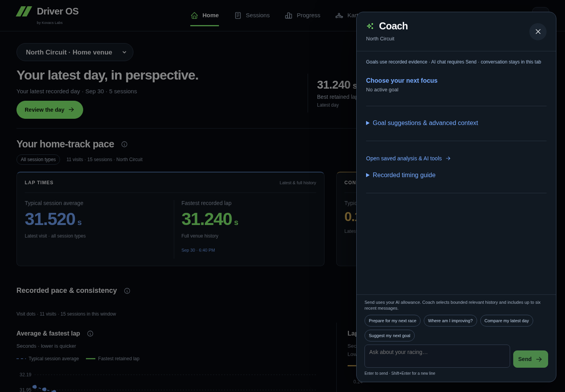Expand Recorded timing guide
The image size is (565, 392).
pos(401,175)
